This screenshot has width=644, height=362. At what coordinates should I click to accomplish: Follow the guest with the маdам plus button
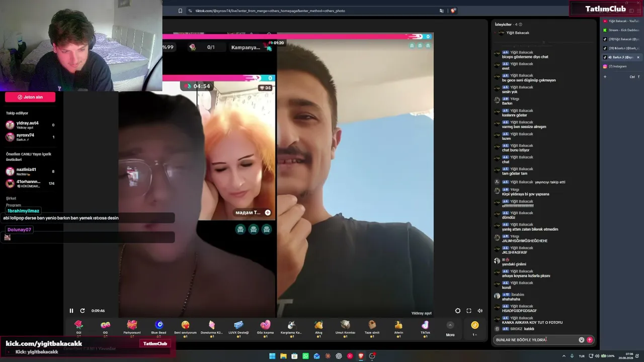[268, 213]
